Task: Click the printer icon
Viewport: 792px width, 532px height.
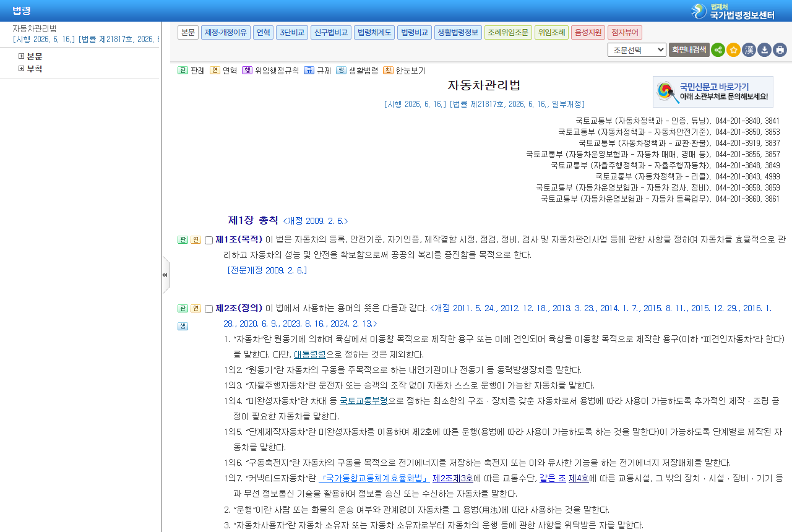Action: [x=780, y=50]
